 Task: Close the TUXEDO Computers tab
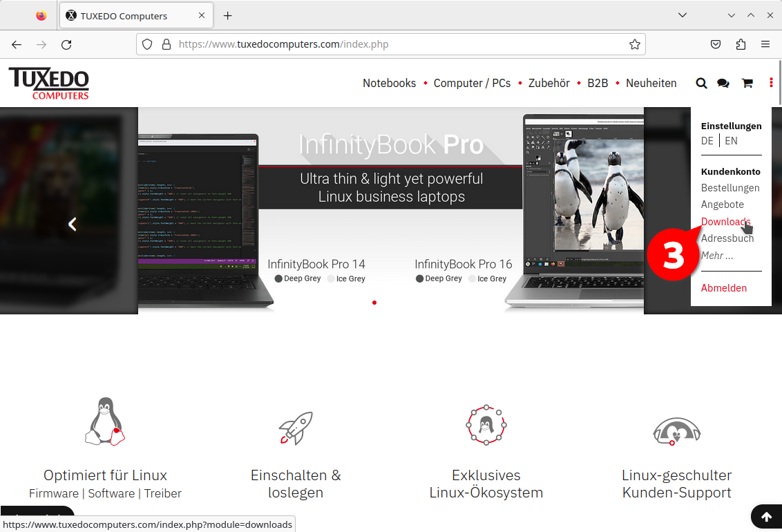[x=202, y=15]
